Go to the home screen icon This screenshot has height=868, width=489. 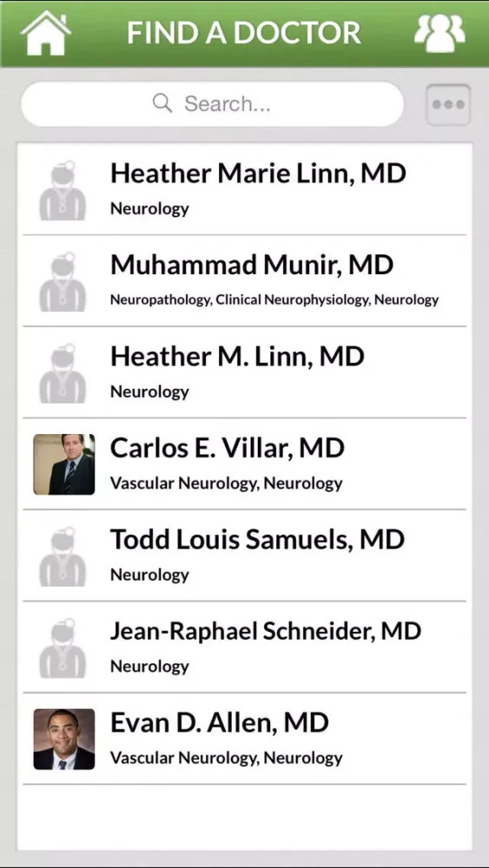click(45, 33)
